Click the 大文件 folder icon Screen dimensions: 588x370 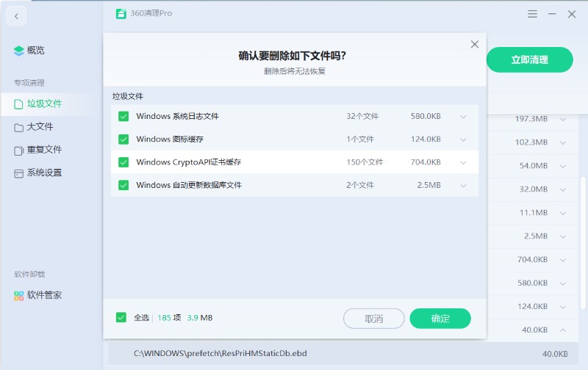[x=18, y=127]
